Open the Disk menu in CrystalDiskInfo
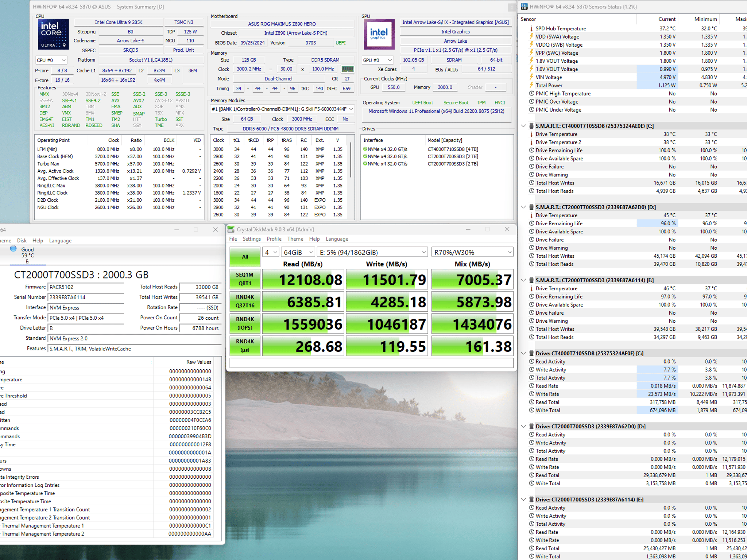The height and width of the screenshot is (560, 747). tap(22, 241)
